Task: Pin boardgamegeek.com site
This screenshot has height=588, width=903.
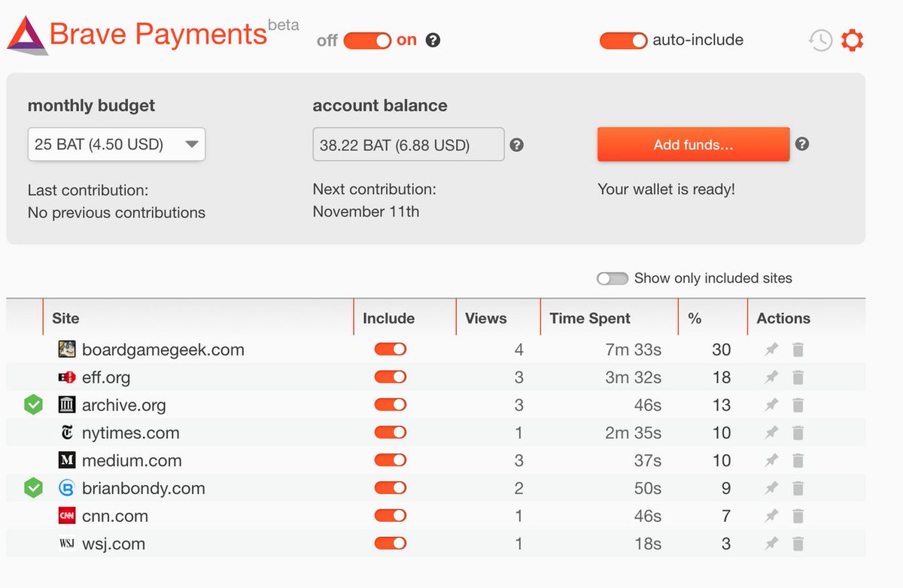Action: pos(771,350)
